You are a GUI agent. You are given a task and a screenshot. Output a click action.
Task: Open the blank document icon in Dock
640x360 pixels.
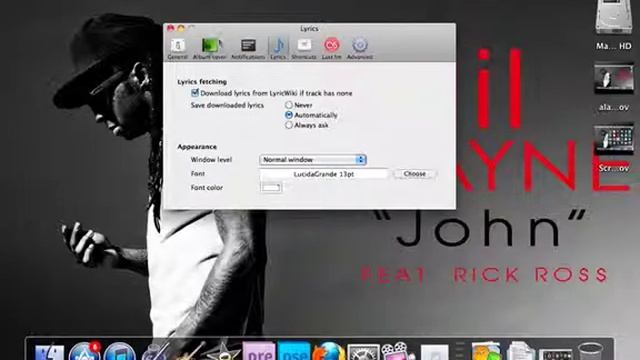click(434, 353)
